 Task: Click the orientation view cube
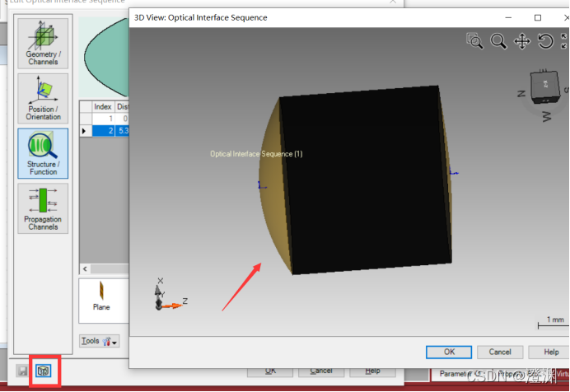[x=544, y=86]
